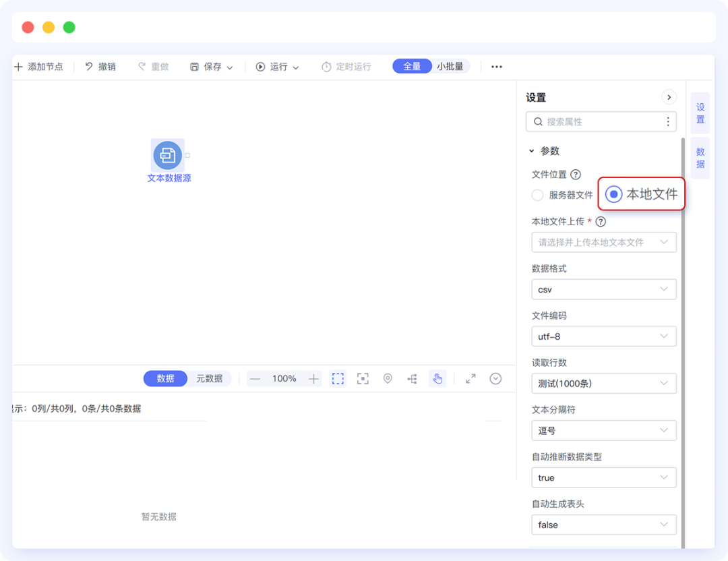Viewport: 728px width, 561px height.
Task: Switch to the 元数据 tab
Action: [210, 378]
